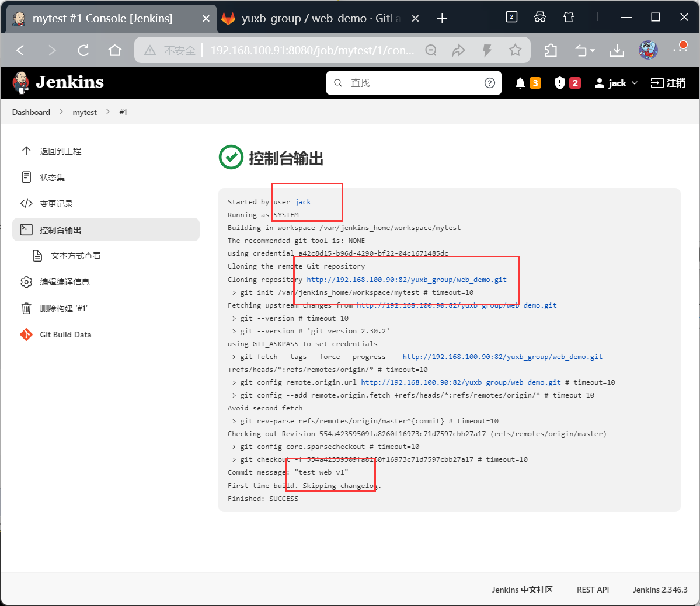Open the remote.origin.url git link
This screenshot has height=606, width=700.
pyautogui.click(x=461, y=383)
